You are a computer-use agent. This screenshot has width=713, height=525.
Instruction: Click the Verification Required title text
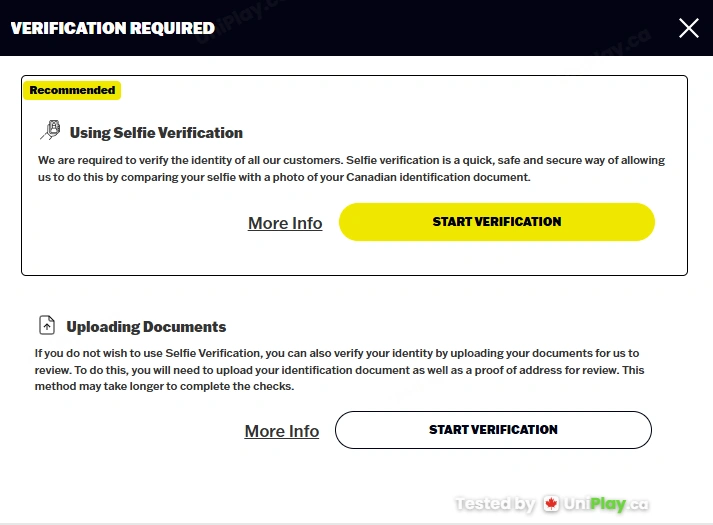(112, 28)
